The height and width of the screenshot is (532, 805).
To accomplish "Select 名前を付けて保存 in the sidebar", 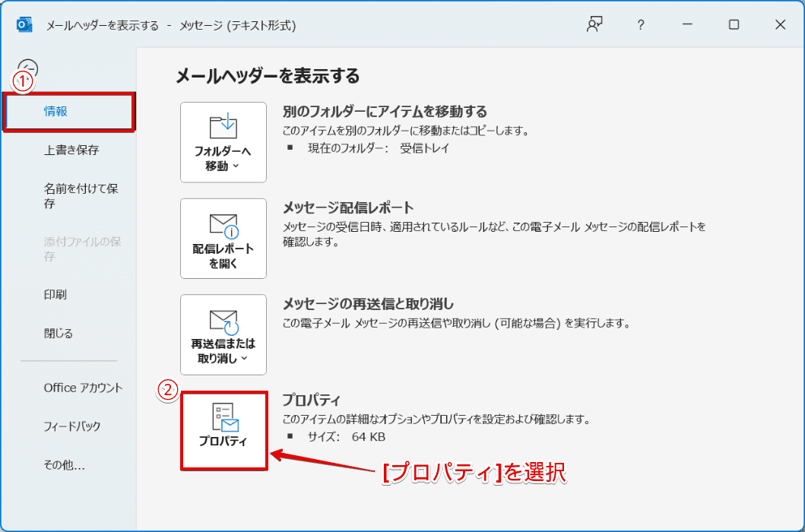I will (x=81, y=195).
